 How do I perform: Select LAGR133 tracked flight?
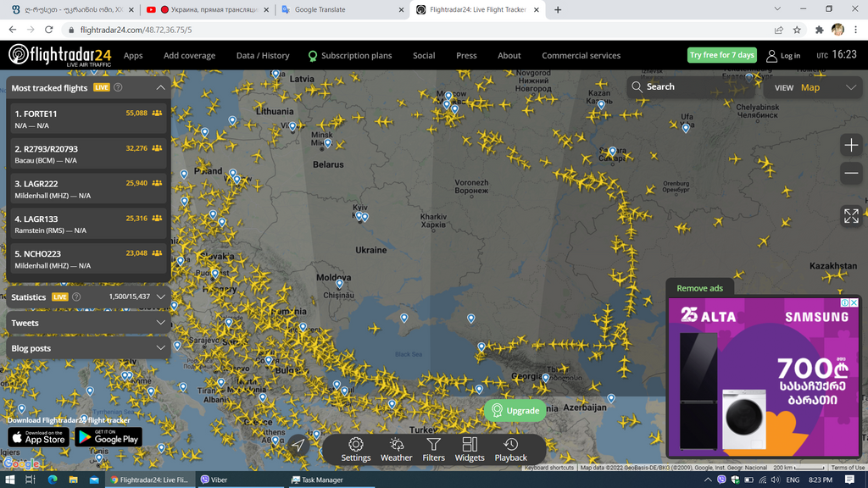(88, 224)
